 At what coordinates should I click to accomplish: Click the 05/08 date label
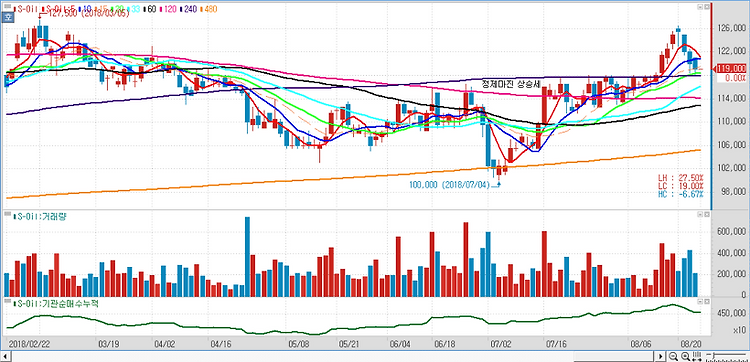coord(299,344)
